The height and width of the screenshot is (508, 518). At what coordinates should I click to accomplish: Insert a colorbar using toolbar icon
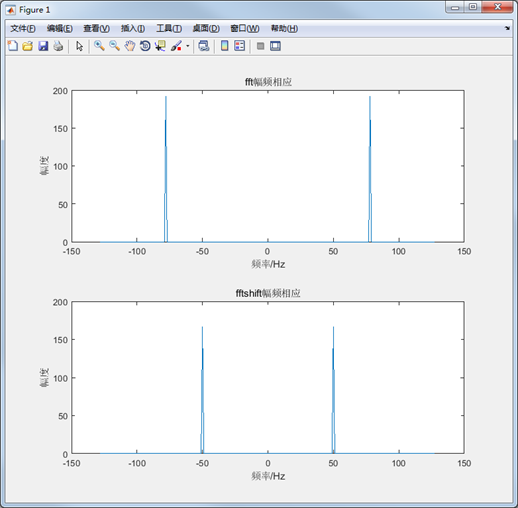point(225,46)
